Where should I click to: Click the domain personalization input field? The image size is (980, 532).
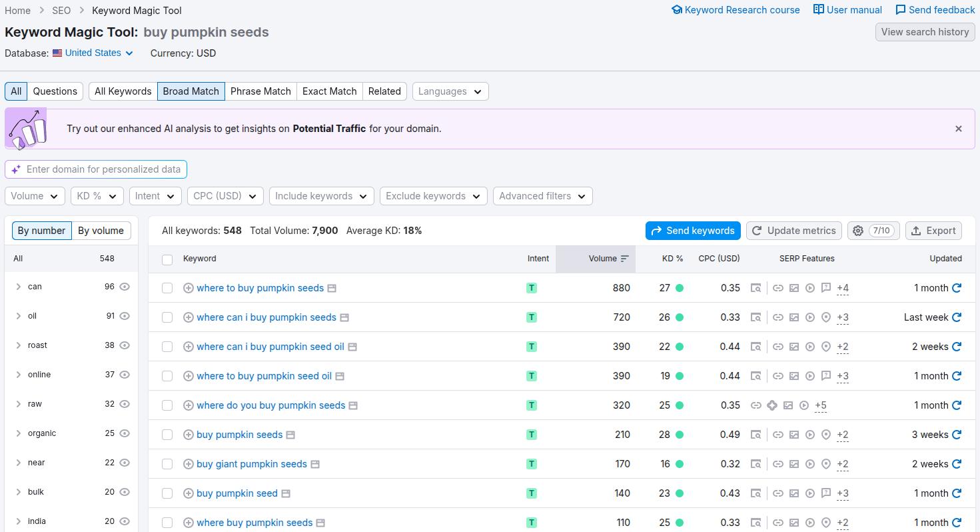click(95, 169)
